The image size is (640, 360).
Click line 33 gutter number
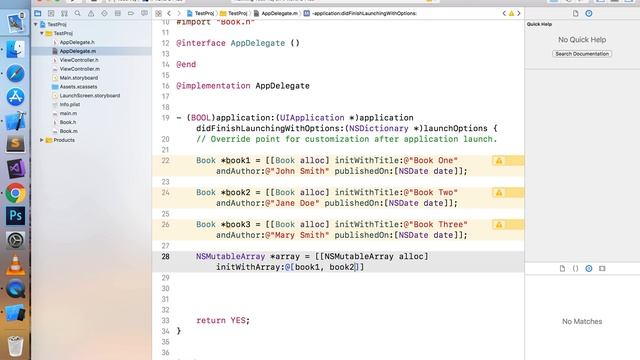click(165, 321)
